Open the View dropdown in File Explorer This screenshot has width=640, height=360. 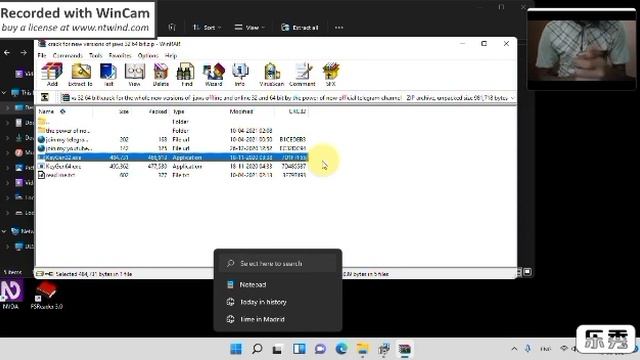tap(250, 27)
